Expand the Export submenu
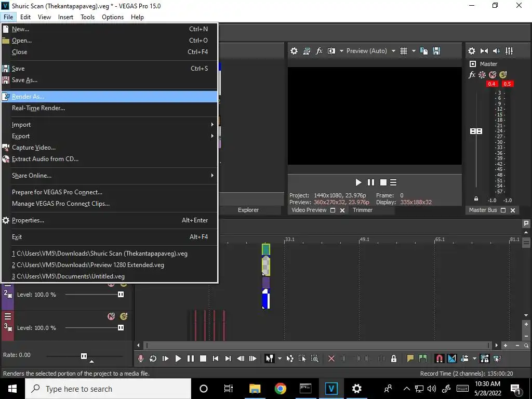Image resolution: width=532 pixels, height=399 pixels. (x=109, y=136)
